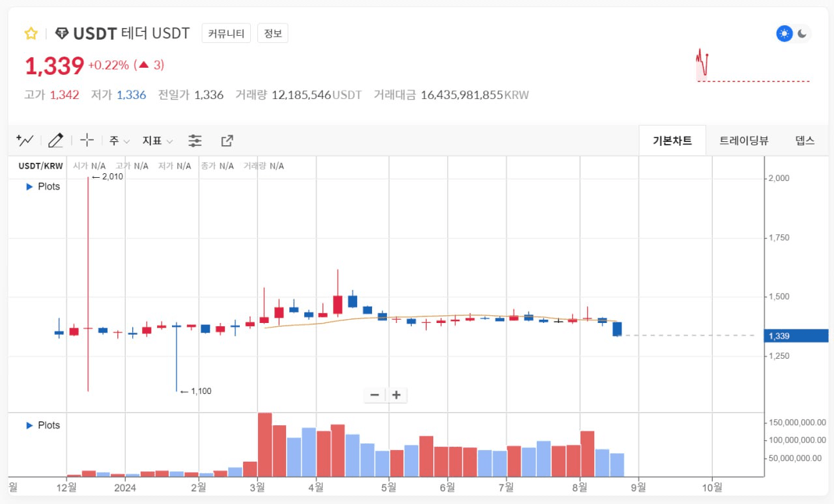Click the 8월 time axis label
This screenshot has height=504, width=834.
[x=580, y=486]
